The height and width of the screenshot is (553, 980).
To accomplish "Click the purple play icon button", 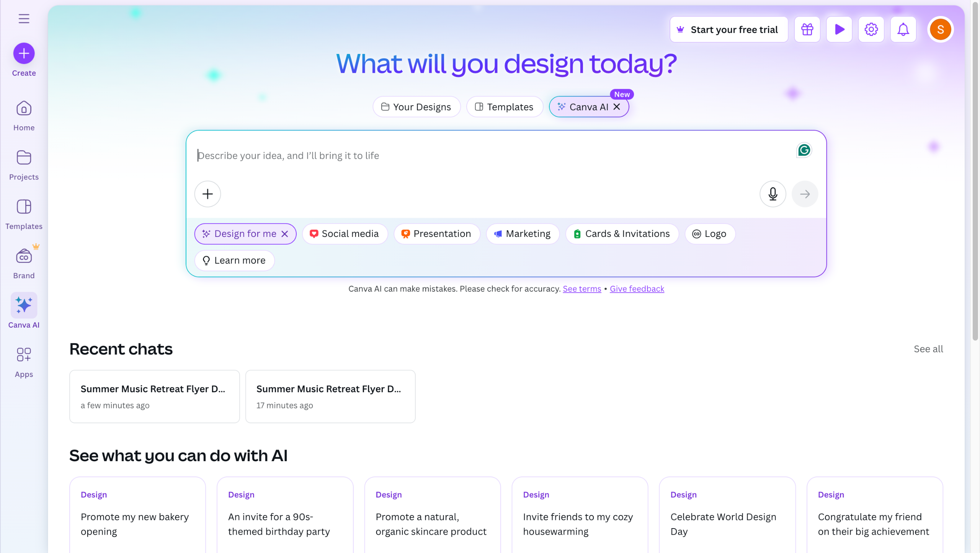I will click(839, 29).
